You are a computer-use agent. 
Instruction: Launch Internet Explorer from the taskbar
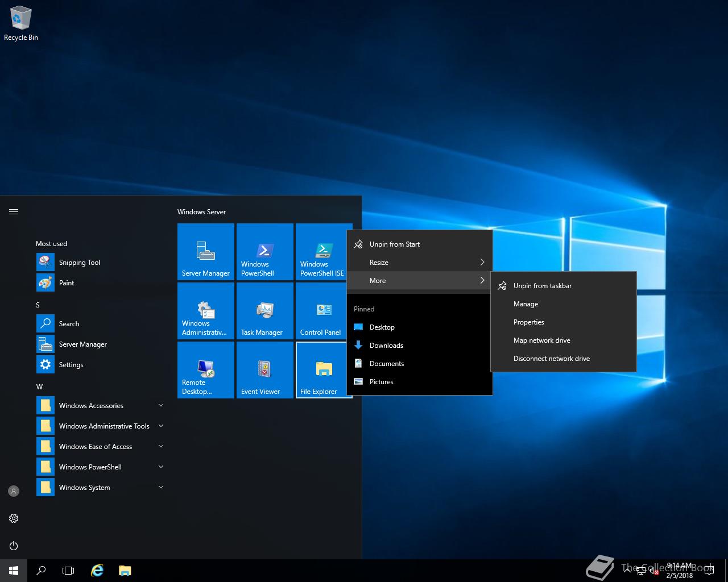coord(98,571)
